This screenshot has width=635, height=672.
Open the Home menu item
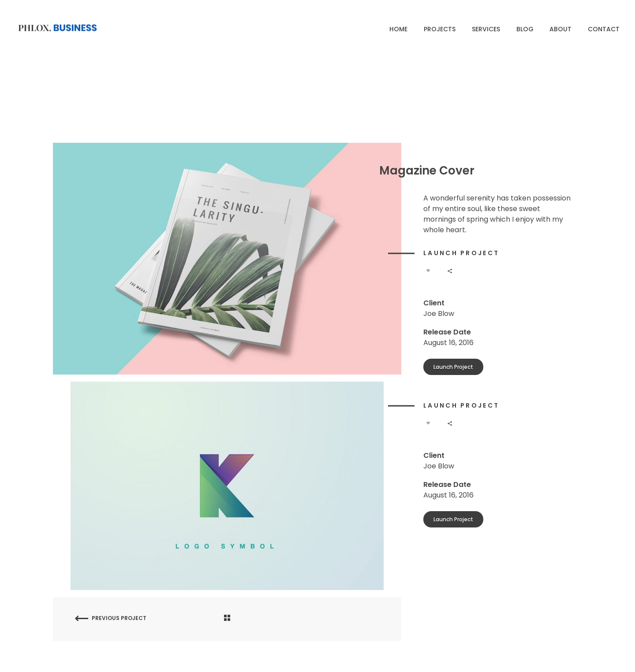pyautogui.click(x=398, y=29)
